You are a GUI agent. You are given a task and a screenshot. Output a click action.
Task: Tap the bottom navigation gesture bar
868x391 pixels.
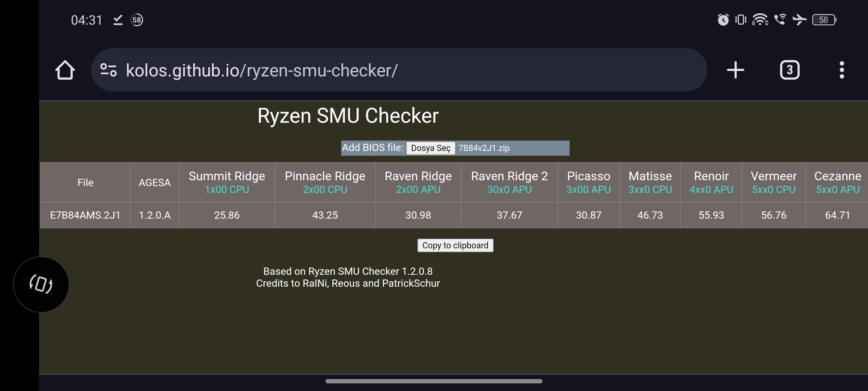(x=434, y=381)
